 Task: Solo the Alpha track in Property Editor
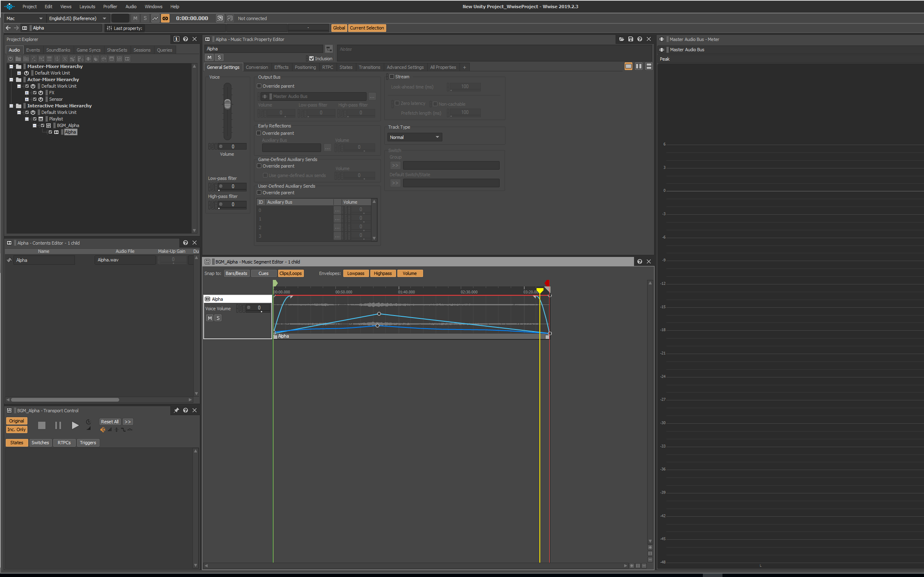pyautogui.click(x=219, y=58)
